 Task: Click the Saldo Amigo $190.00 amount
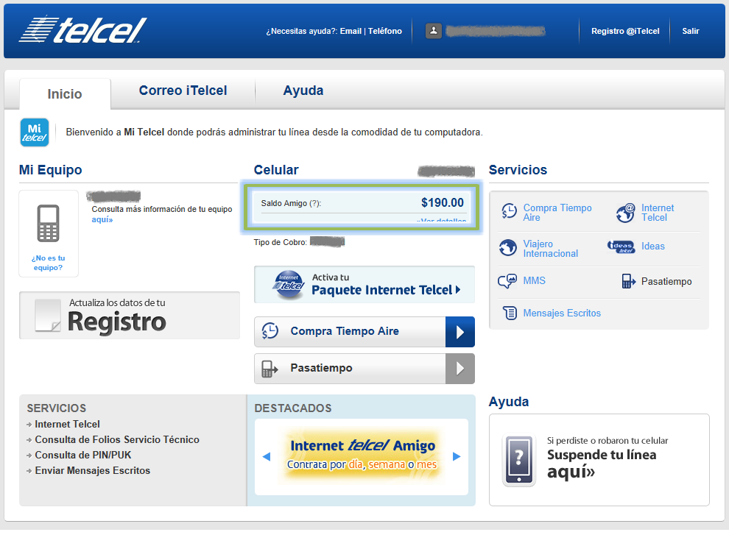(442, 202)
